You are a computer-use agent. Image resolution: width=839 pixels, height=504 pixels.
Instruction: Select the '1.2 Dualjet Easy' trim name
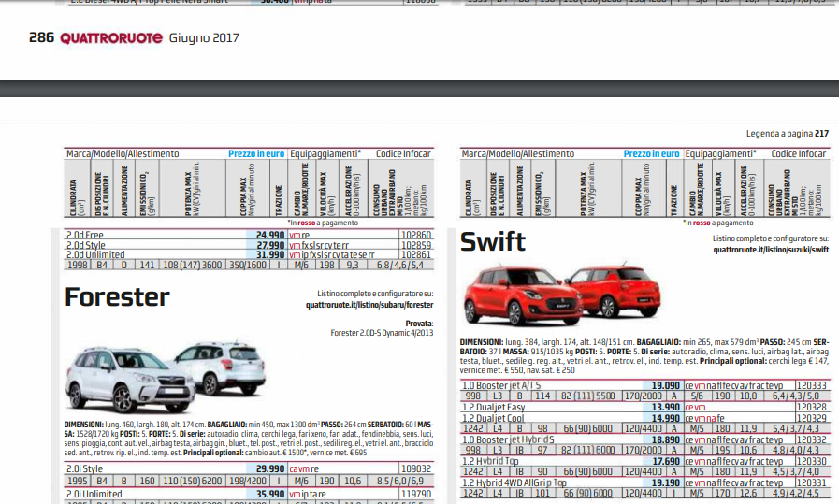(x=493, y=407)
